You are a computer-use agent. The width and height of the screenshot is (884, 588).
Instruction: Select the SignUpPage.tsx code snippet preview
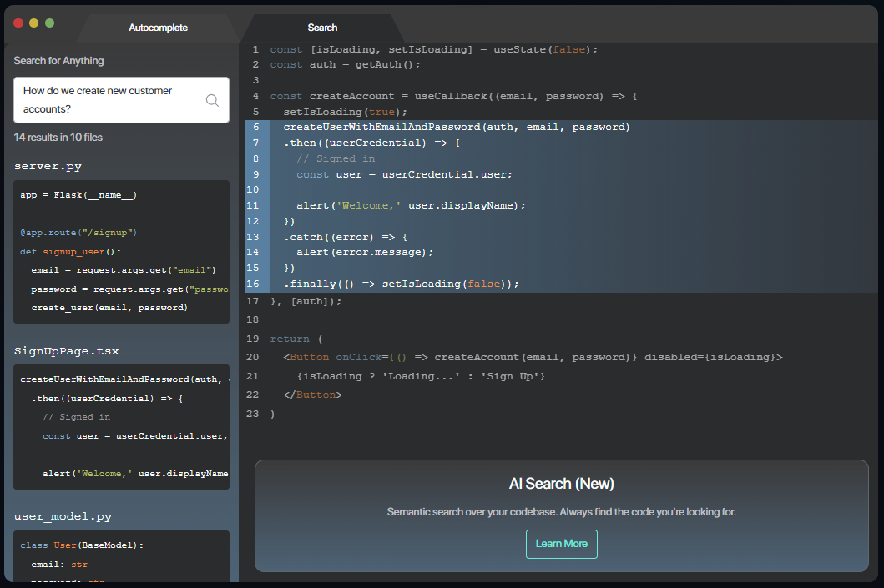pyautogui.click(x=121, y=426)
